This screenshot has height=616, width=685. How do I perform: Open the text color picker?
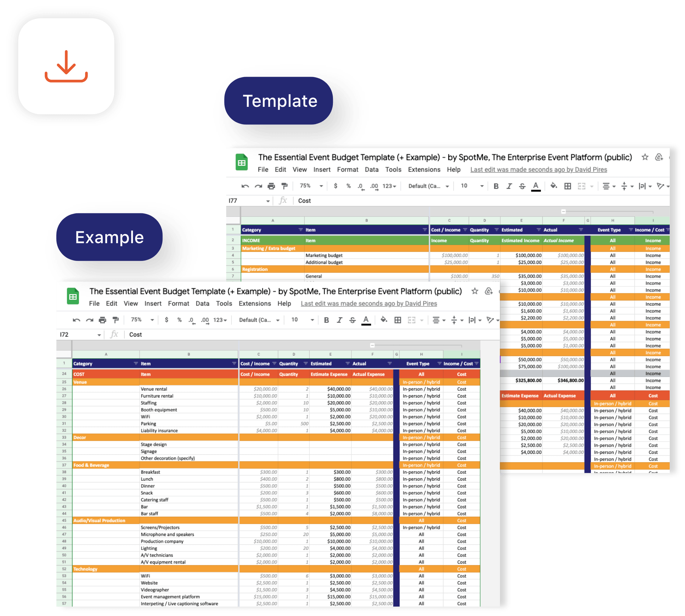tap(366, 320)
